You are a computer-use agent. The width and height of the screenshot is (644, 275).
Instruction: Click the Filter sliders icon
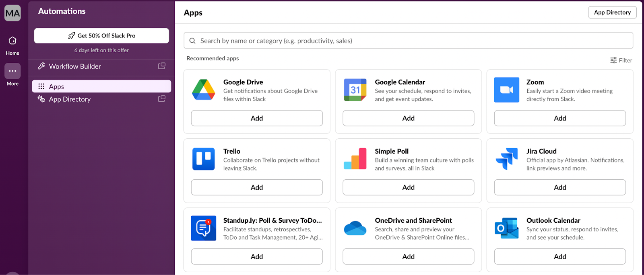613,60
